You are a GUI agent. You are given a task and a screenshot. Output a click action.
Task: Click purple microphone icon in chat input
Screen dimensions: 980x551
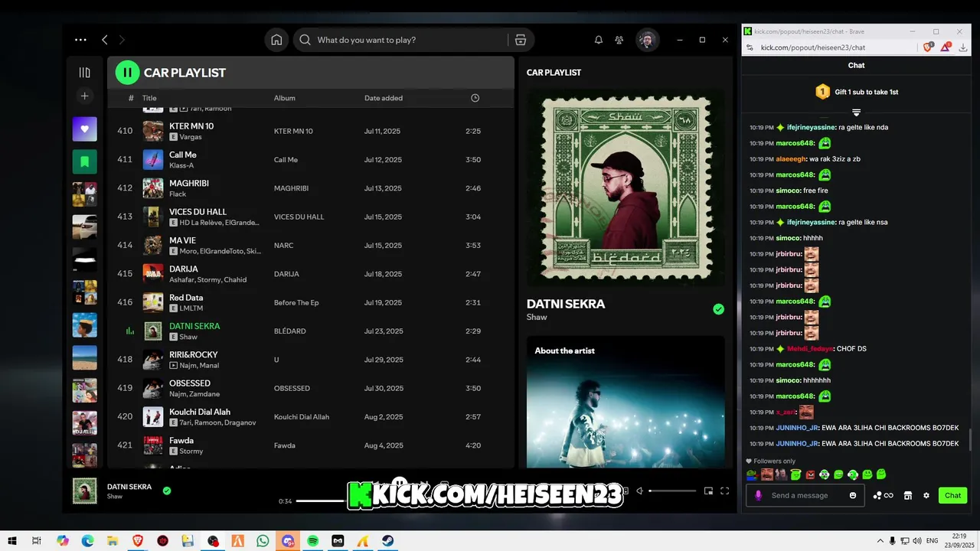[x=759, y=495]
